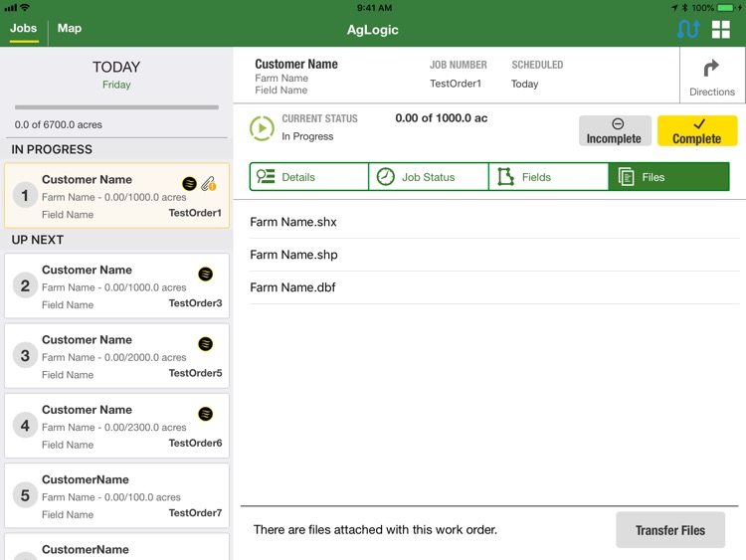Click the Transfer Files button

coord(670,530)
